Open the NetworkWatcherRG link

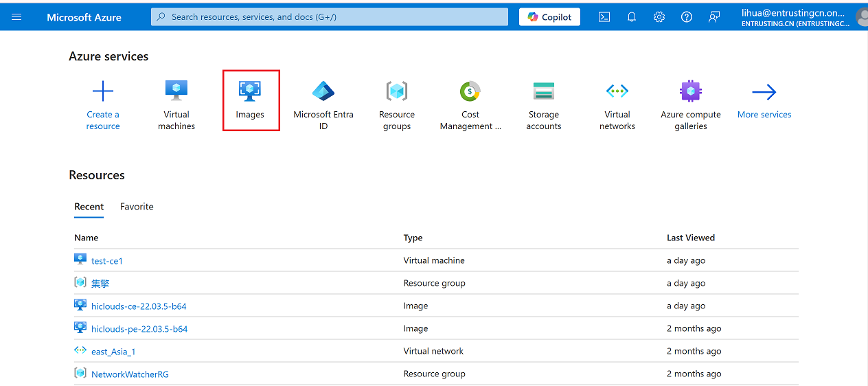[x=130, y=374]
